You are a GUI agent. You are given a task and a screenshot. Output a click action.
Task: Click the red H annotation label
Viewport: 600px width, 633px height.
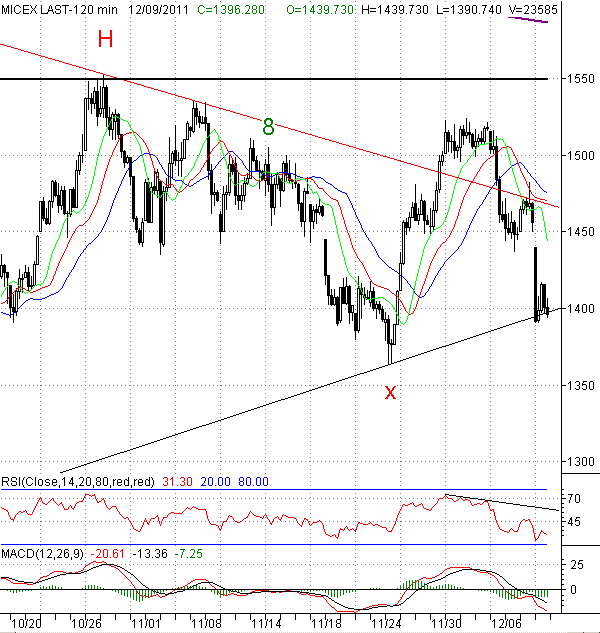105,39
